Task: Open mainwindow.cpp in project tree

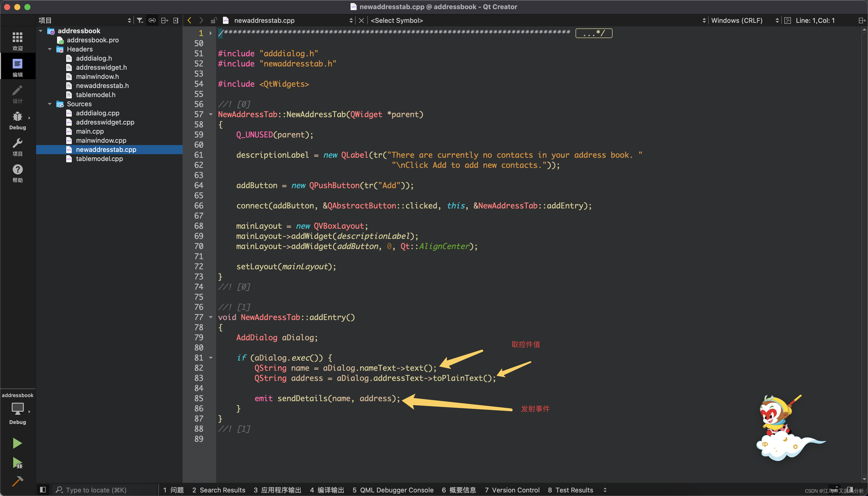Action: 101,140
